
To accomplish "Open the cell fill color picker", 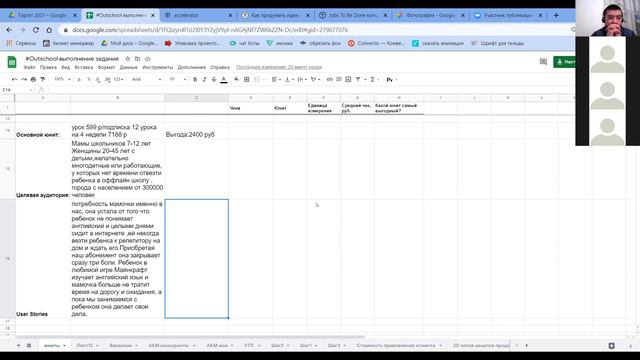I will click(x=237, y=79).
